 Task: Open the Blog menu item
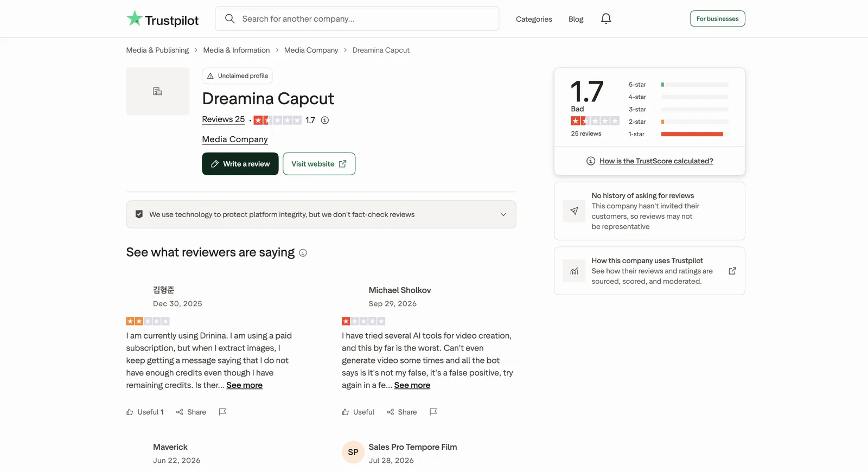click(x=576, y=19)
